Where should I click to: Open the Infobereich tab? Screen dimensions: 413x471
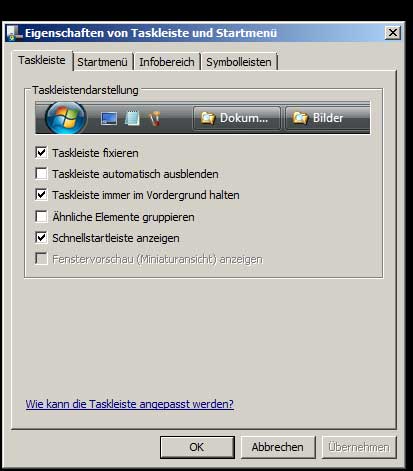tap(167, 62)
